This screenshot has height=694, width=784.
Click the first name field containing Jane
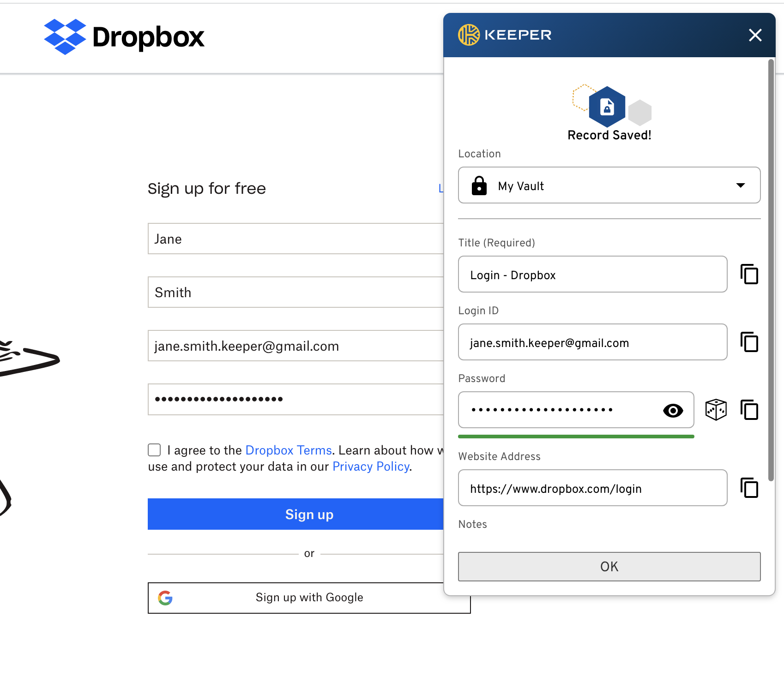click(296, 239)
